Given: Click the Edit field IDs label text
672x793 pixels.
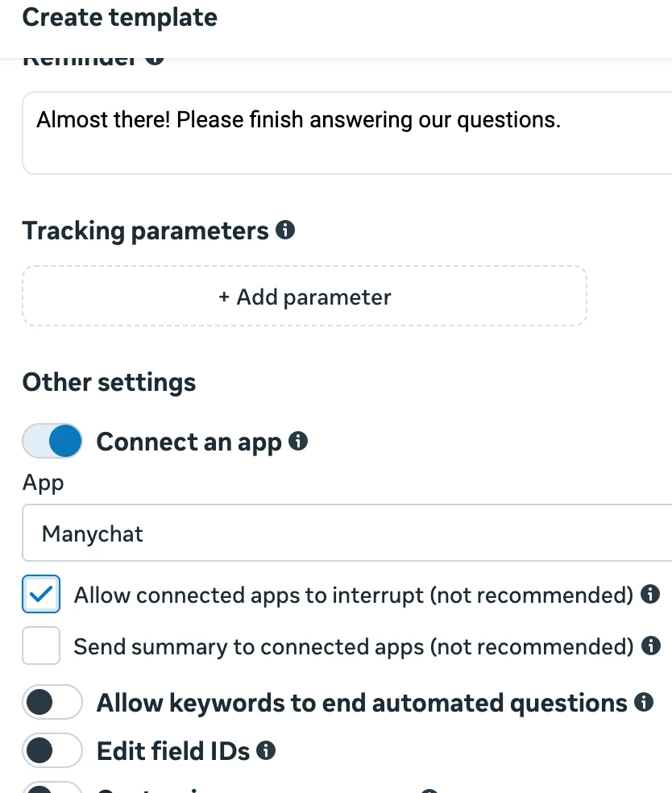Looking at the screenshot, I should (173, 751).
